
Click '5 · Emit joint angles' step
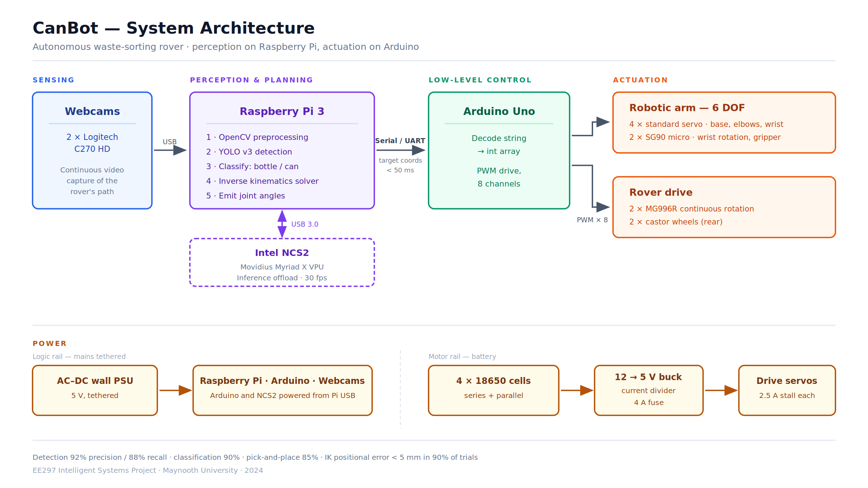click(x=246, y=196)
